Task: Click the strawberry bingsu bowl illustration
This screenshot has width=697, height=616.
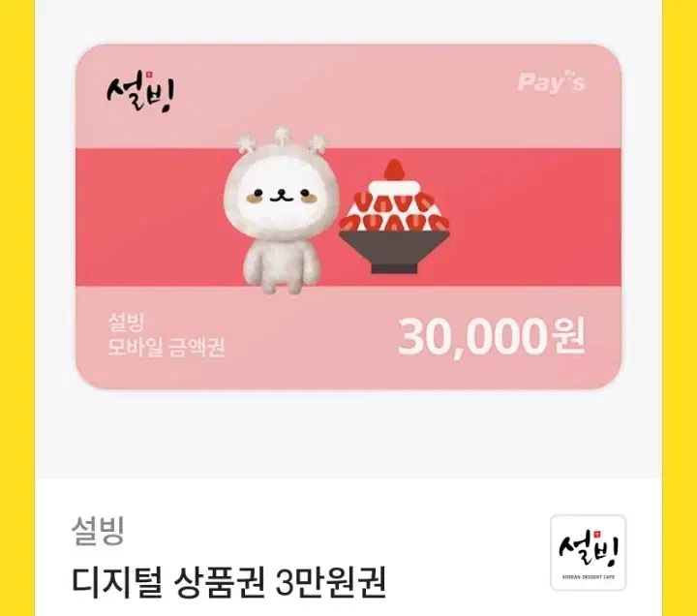Action: [x=394, y=217]
